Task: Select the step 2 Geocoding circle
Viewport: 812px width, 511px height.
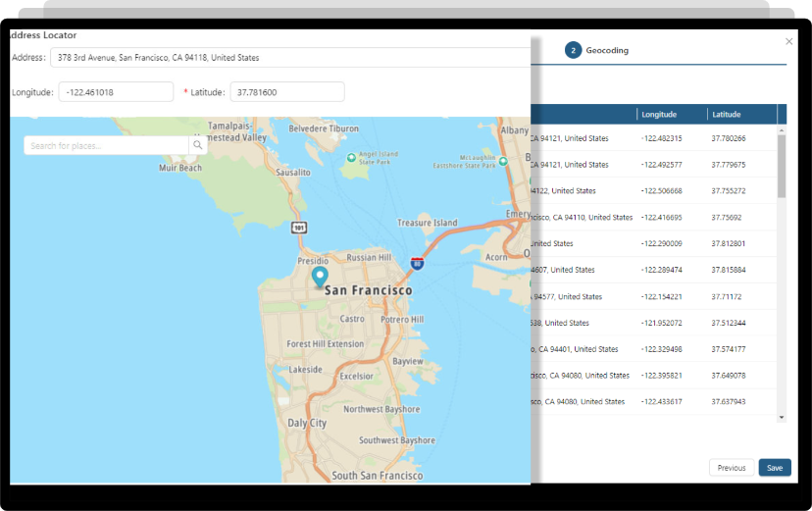Action: point(573,50)
